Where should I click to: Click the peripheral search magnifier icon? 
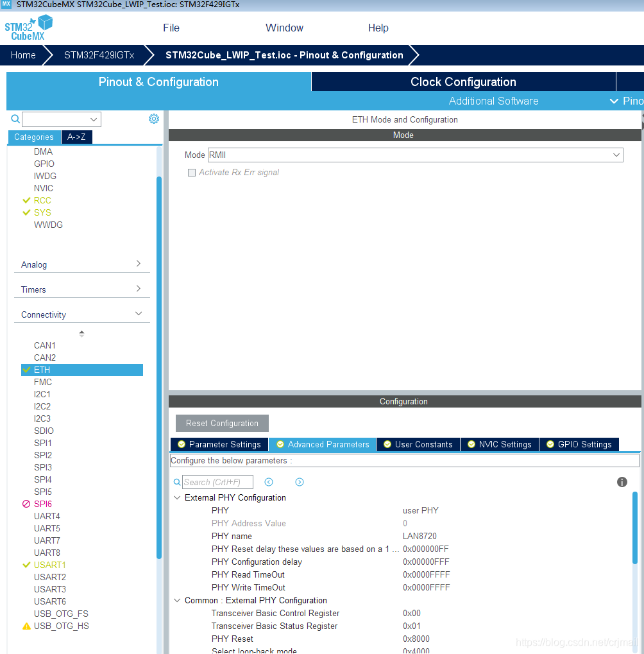(x=15, y=119)
